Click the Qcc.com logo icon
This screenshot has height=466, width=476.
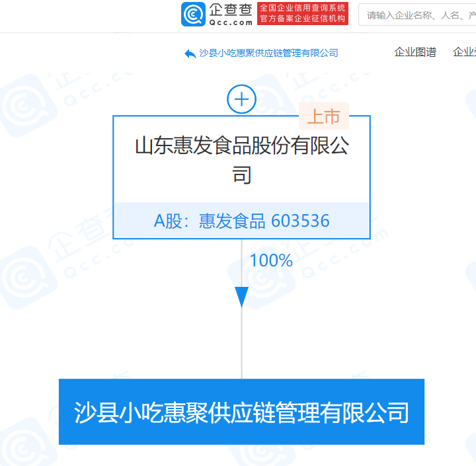tap(193, 14)
